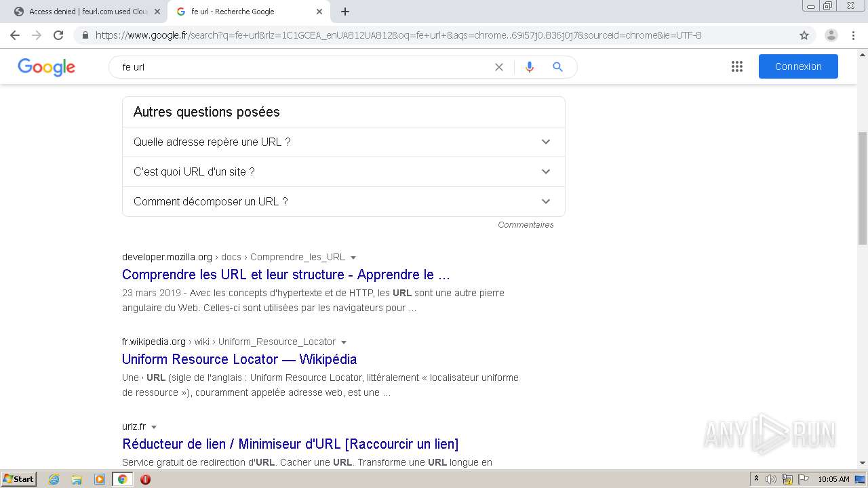The height and width of the screenshot is (488, 868).
Task: Click the scrollbar down arrow
Action: 863,463
